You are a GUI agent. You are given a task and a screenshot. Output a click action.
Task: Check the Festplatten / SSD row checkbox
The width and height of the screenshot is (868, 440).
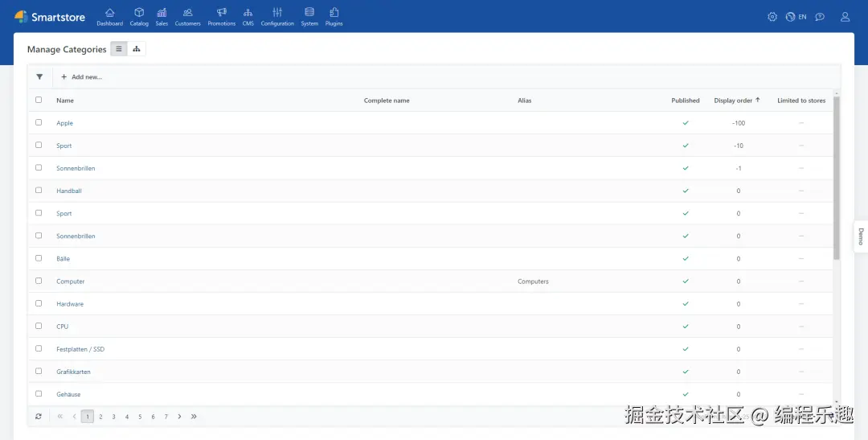coord(39,348)
